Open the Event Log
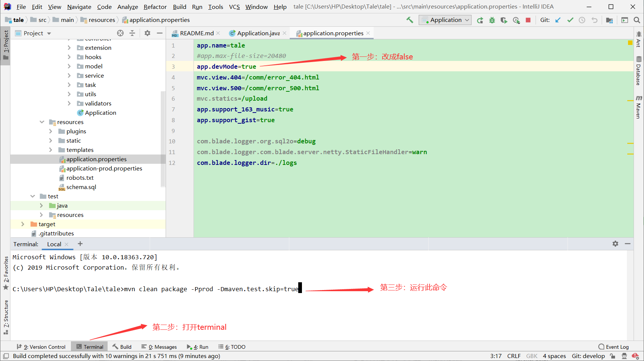The image size is (644, 361). tap(614, 347)
